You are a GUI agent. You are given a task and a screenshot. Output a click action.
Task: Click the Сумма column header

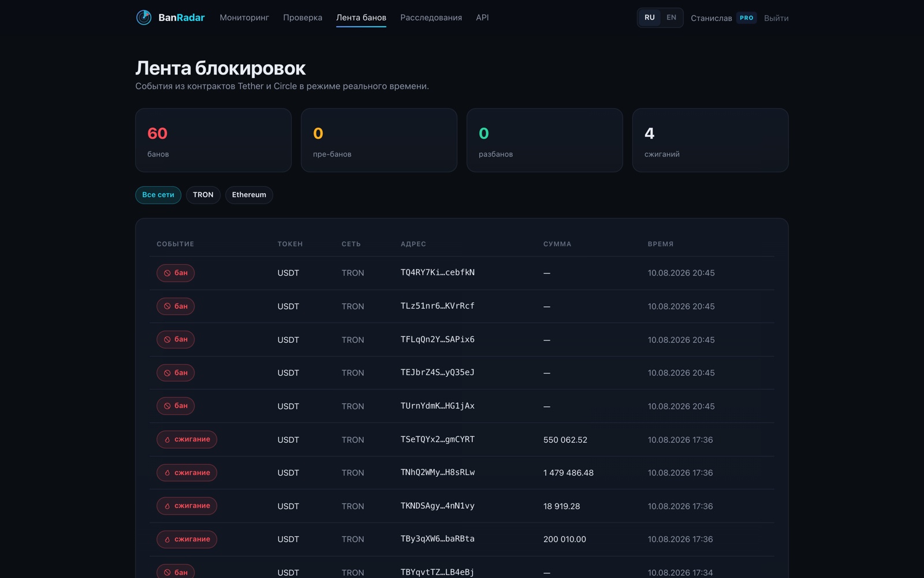557,244
